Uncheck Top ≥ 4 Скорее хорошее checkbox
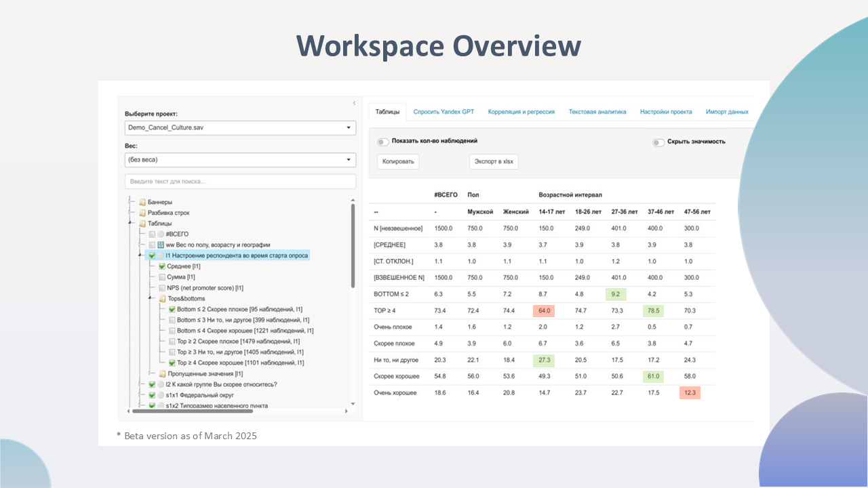This screenshot has height=488, width=868. pos(172,363)
